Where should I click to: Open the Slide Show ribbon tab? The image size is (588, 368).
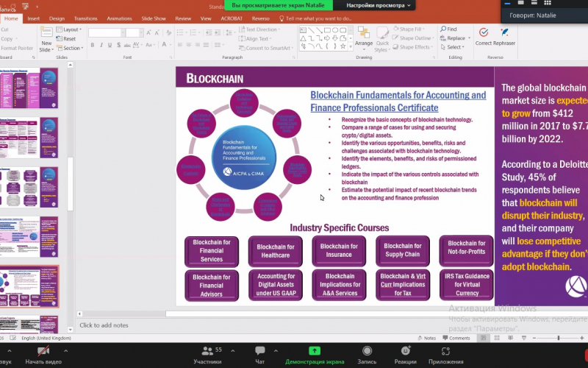(x=154, y=18)
